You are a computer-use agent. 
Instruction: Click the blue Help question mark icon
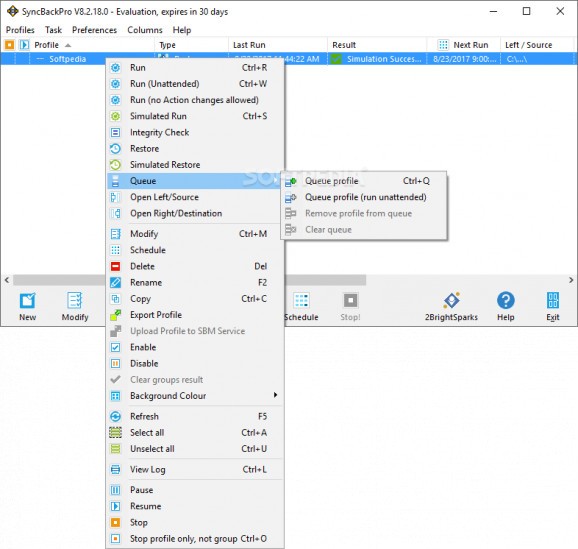(506, 300)
